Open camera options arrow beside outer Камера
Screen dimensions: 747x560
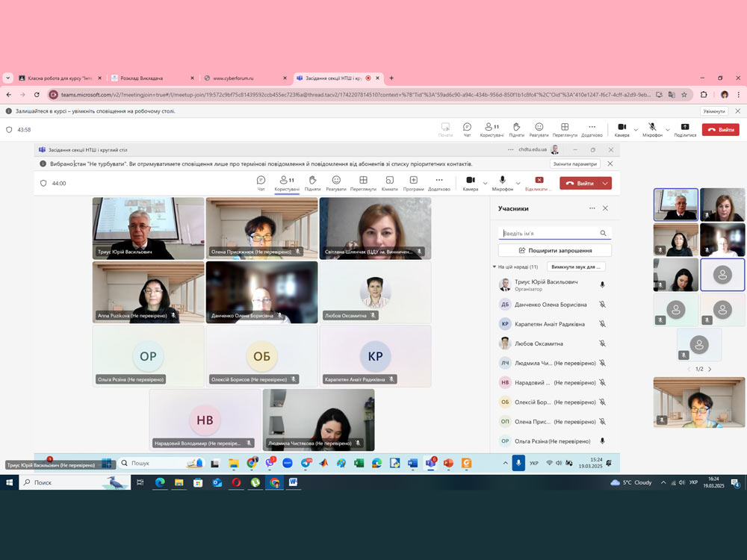pyautogui.click(x=636, y=130)
